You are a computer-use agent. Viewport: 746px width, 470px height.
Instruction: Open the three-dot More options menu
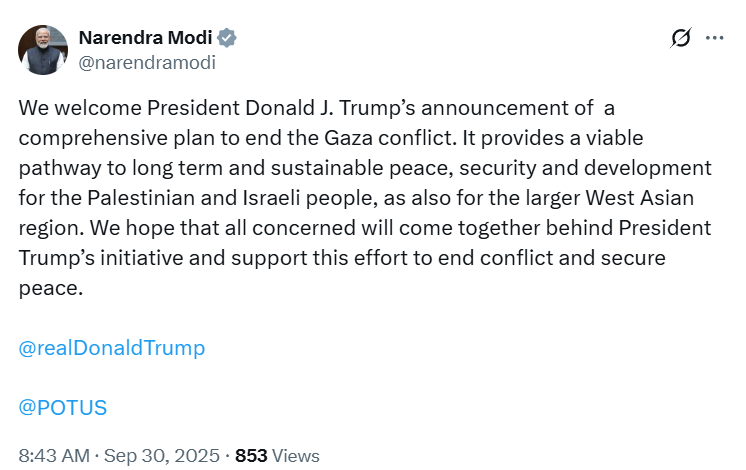pyautogui.click(x=714, y=38)
